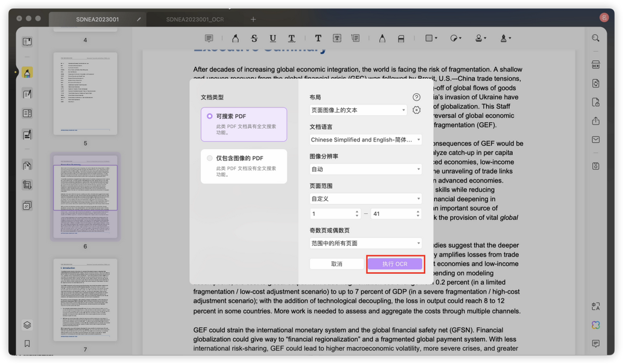Select the 仅包含图像的 PDF radio option
The height and width of the screenshot is (364, 623).
(210, 158)
